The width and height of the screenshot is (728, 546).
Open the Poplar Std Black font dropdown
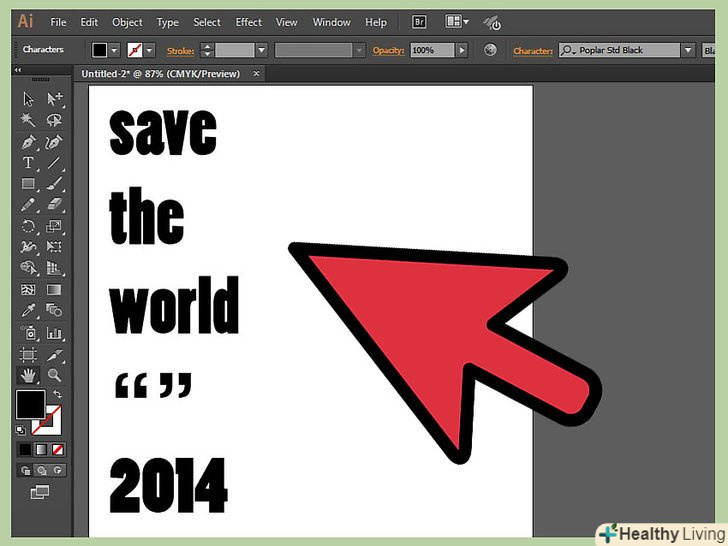pos(688,50)
